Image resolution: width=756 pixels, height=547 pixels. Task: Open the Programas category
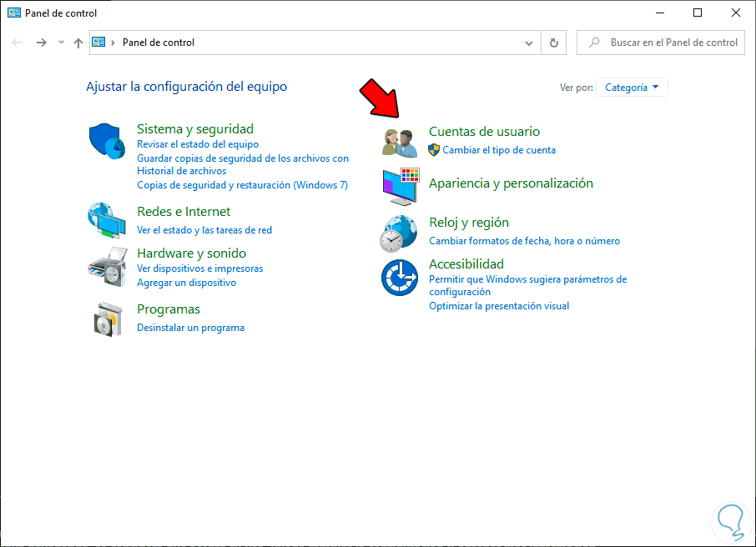pyautogui.click(x=169, y=309)
